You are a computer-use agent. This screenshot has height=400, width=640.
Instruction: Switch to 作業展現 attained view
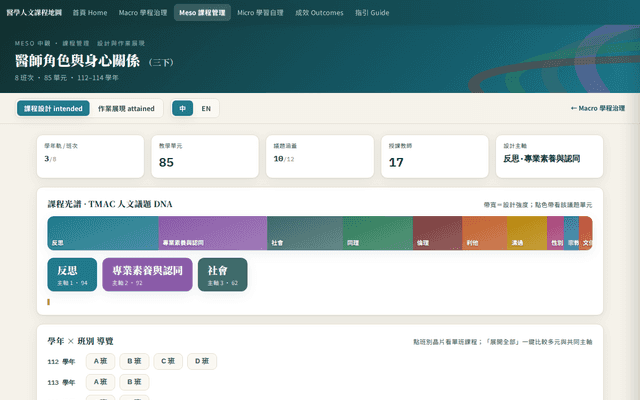tap(126, 109)
